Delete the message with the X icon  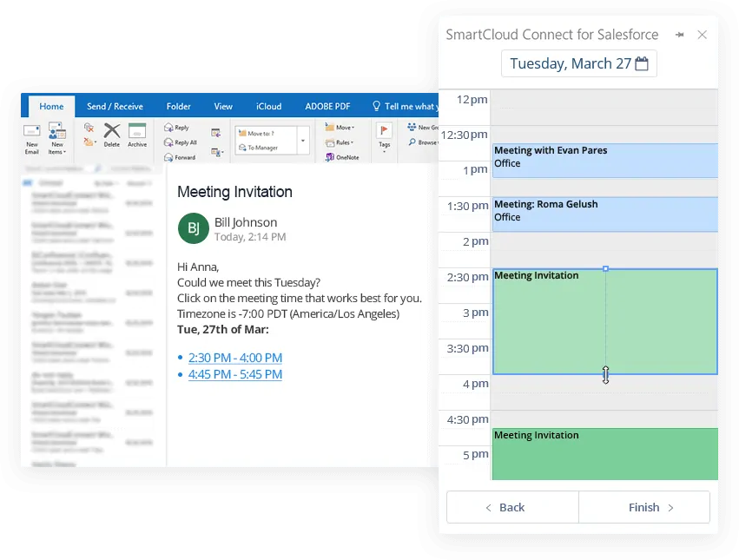coord(112,135)
